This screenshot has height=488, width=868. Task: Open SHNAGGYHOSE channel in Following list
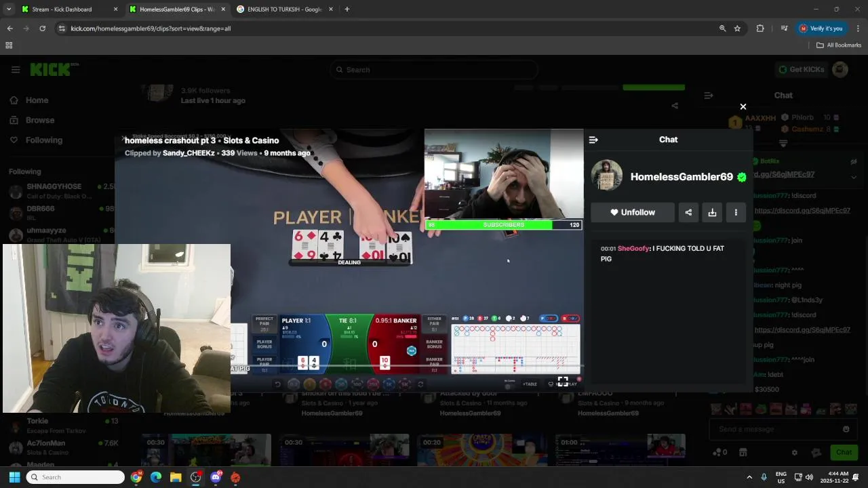click(x=61, y=191)
